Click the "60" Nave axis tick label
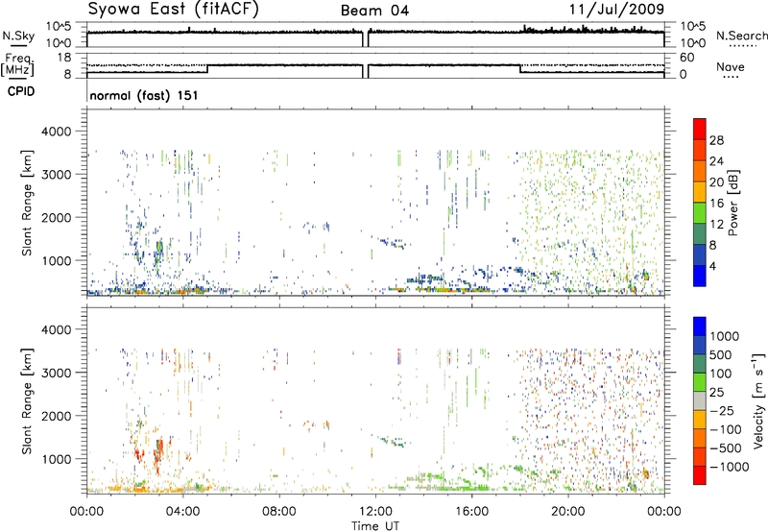 [686, 58]
